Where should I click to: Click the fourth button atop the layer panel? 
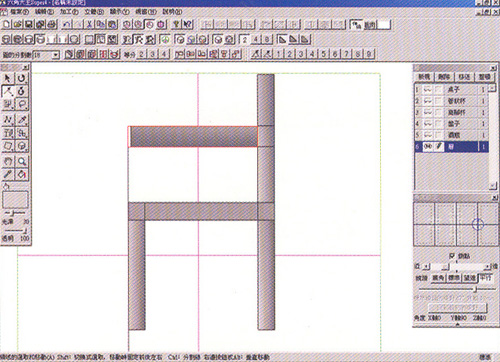pyautogui.click(x=485, y=77)
